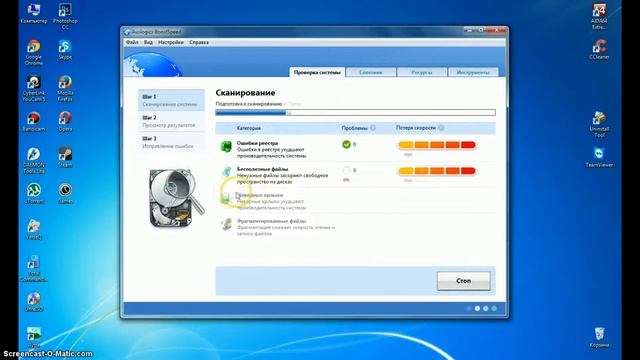Open the Справка menu
Viewport: 640px width, 360px height.
(x=199, y=42)
